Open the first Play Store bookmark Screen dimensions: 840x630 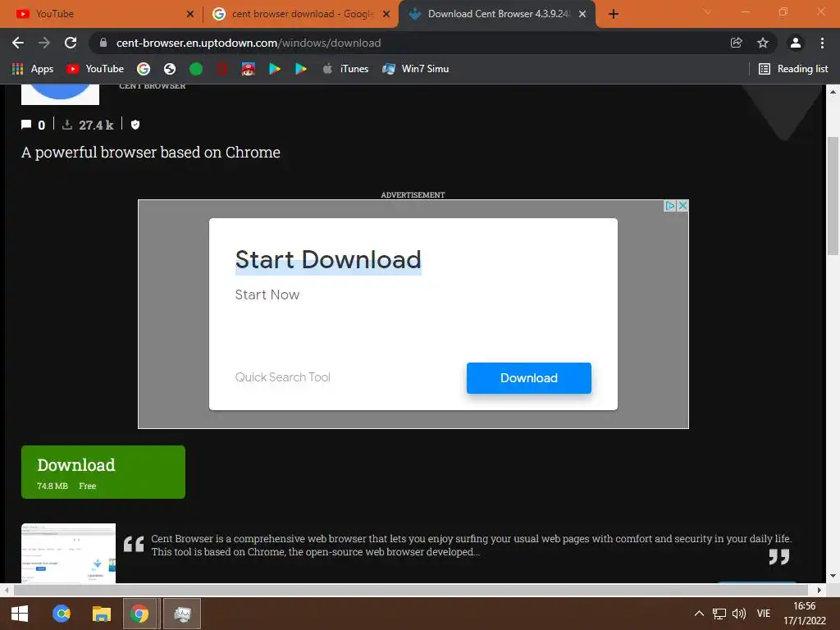pos(275,69)
